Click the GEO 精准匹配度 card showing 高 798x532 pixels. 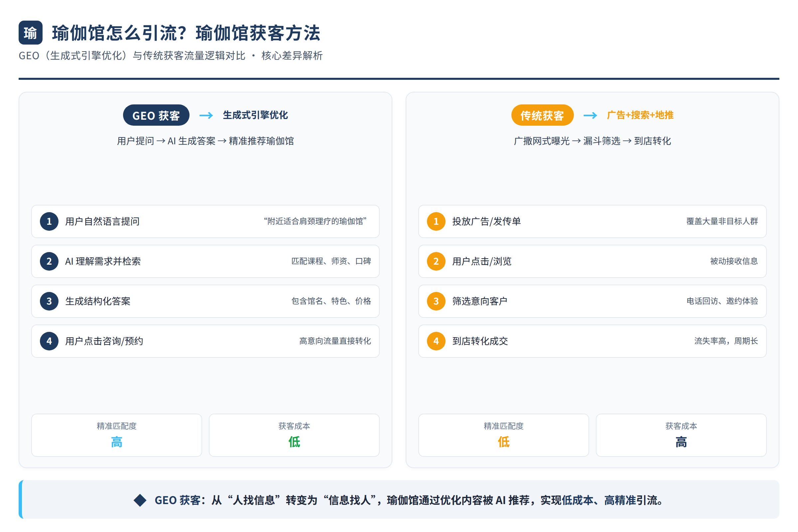pos(117,435)
